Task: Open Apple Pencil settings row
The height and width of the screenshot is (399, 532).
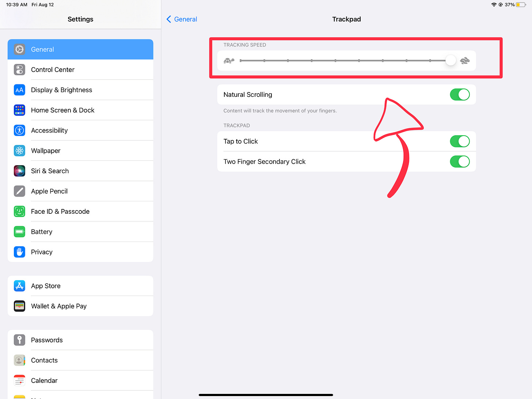Action: click(80, 191)
